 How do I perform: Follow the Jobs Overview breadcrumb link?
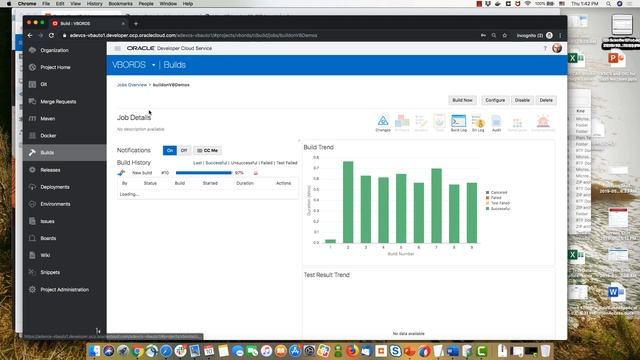[x=132, y=85]
